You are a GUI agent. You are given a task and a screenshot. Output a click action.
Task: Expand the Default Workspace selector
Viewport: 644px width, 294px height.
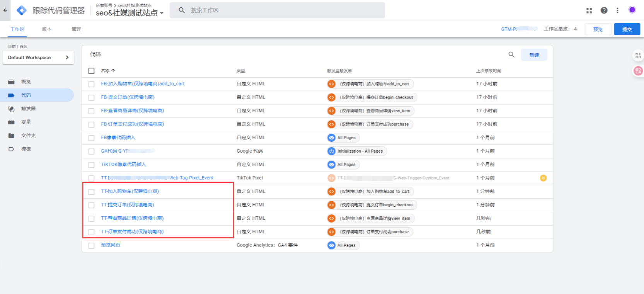pyautogui.click(x=38, y=58)
